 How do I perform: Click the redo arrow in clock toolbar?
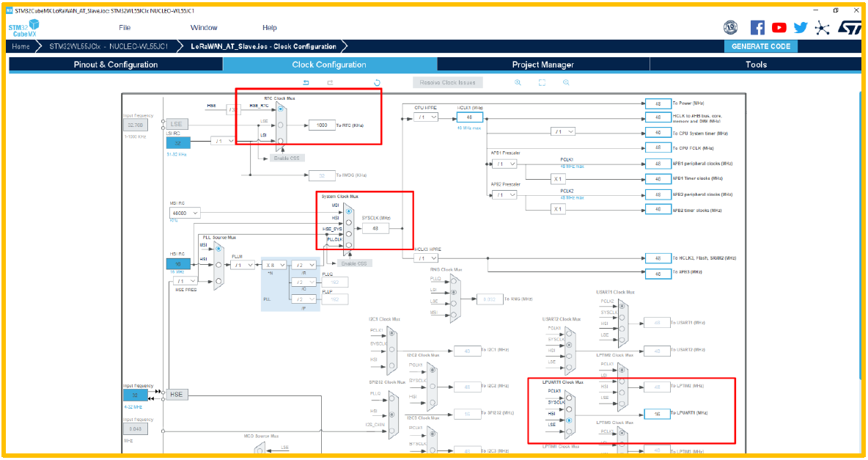[330, 83]
